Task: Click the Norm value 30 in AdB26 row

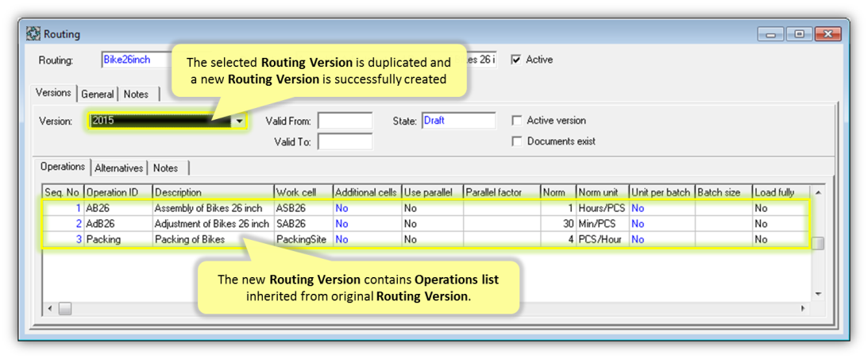Action: (x=558, y=224)
